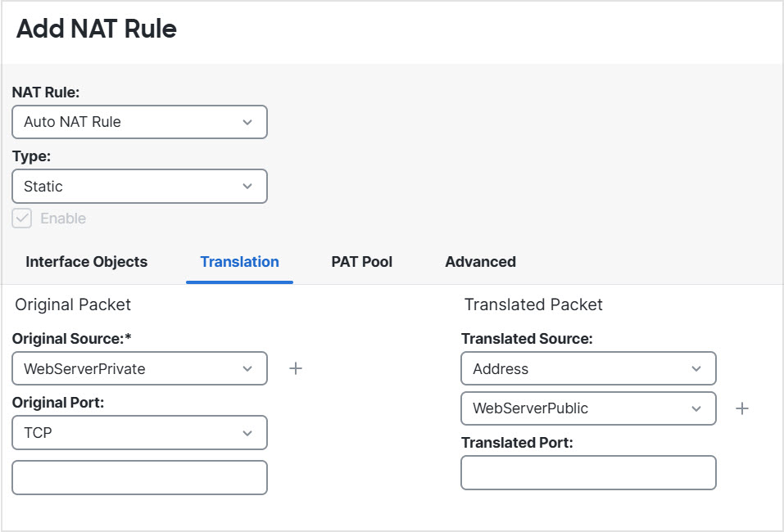Click the chevron arrow on Static type field
The image size is (784, 532).
click(247, 187)
